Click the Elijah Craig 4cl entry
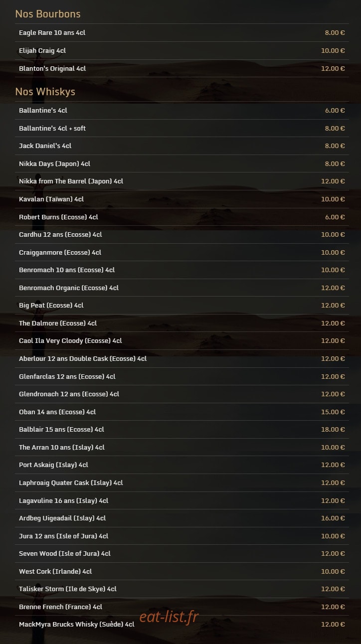Screen dimensions: 361x644 click(x=182, y=51)
